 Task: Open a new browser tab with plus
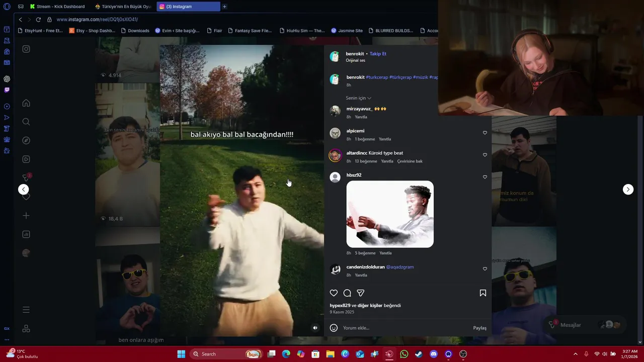pos(224,7)
